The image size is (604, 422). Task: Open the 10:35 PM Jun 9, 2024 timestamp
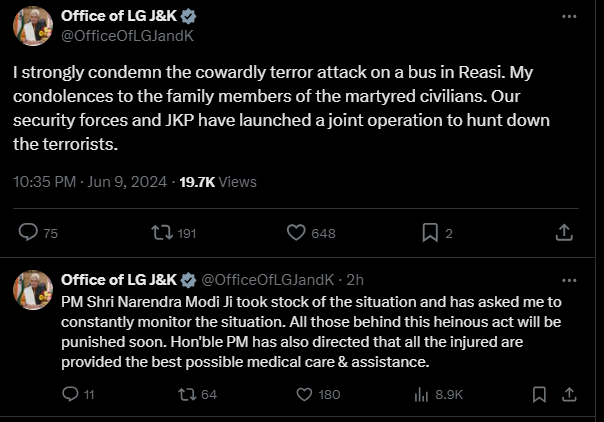88,182
